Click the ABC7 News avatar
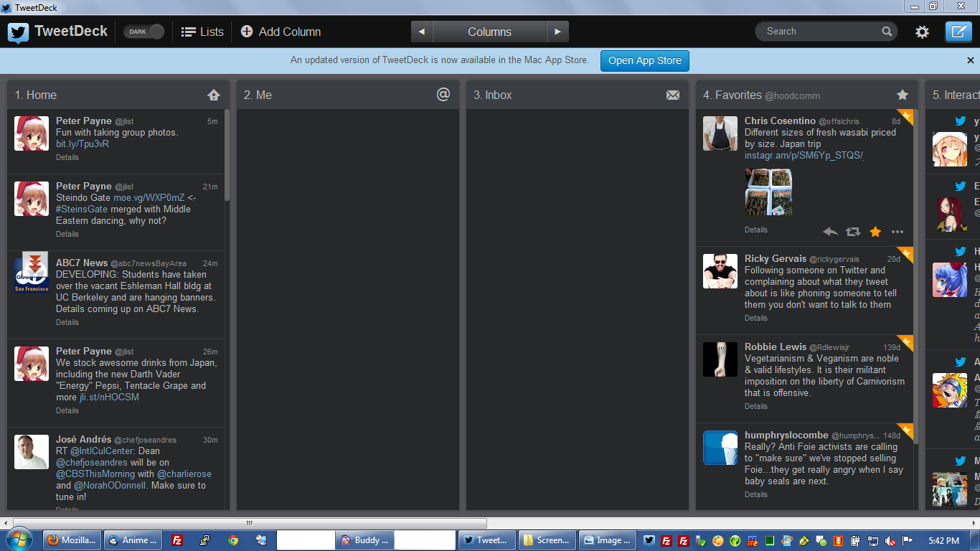The height and width of the screenshot is (551, 980). pyautogui.click(x=32, y=275)
